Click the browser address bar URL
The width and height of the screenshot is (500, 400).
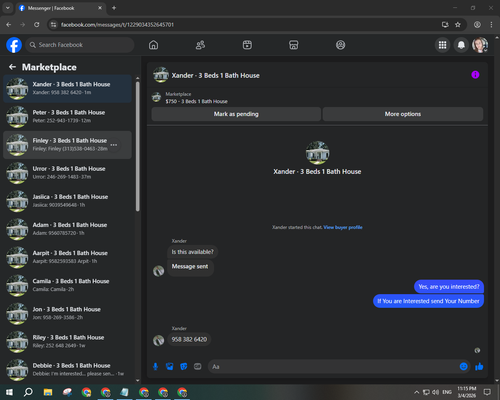click(117, 25)
